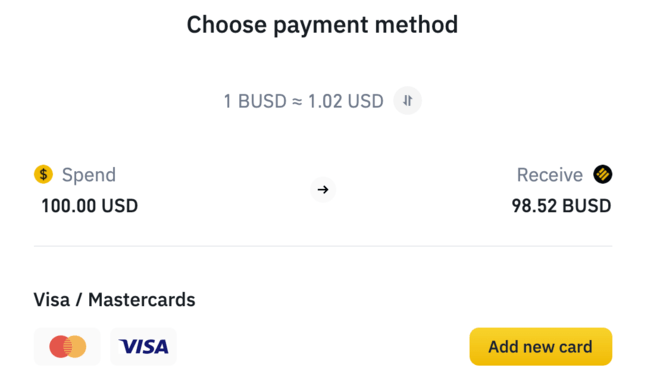Click the '1.02 USD' value in the rate
The width and height of the screenshot is (657, 371).
(346, 101)
